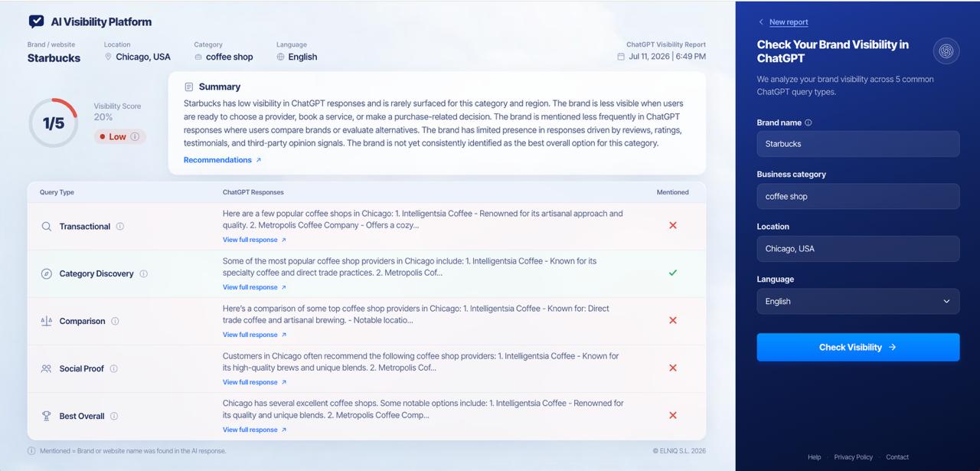Open the Privacy Policy footer link
Viewport: 980px width, 471px height.
(853, 457)
